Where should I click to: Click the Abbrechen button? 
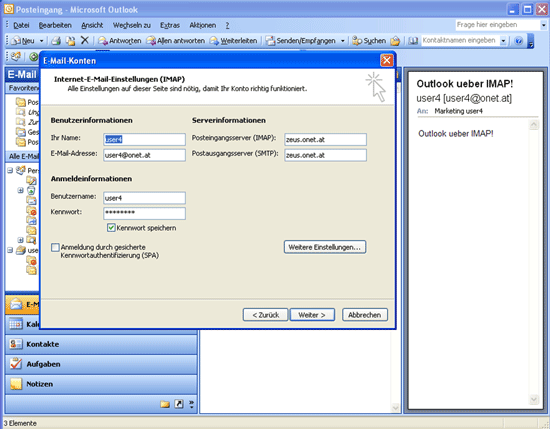point(364,315)
